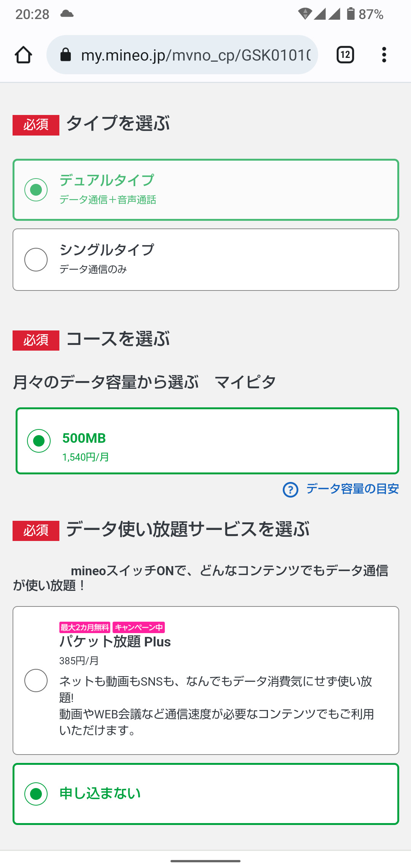
Task: Select the シングルタイプ radio button
Action: tap(36, 260)
